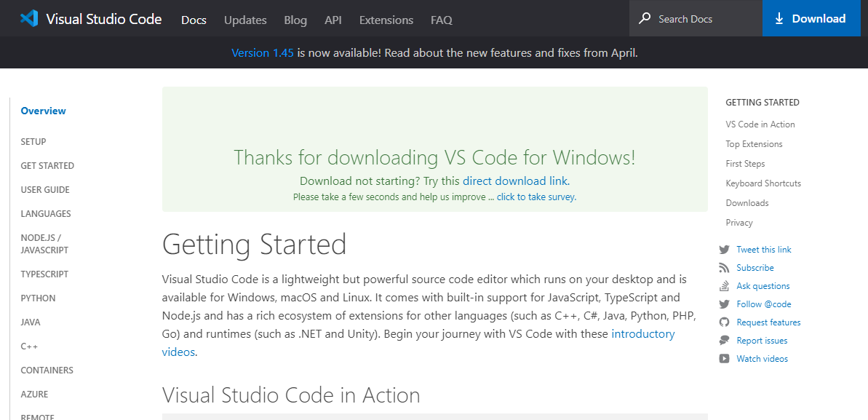868x420 pixels.
Task: Click the search magnifier icon
Action: tap(645, 19)
